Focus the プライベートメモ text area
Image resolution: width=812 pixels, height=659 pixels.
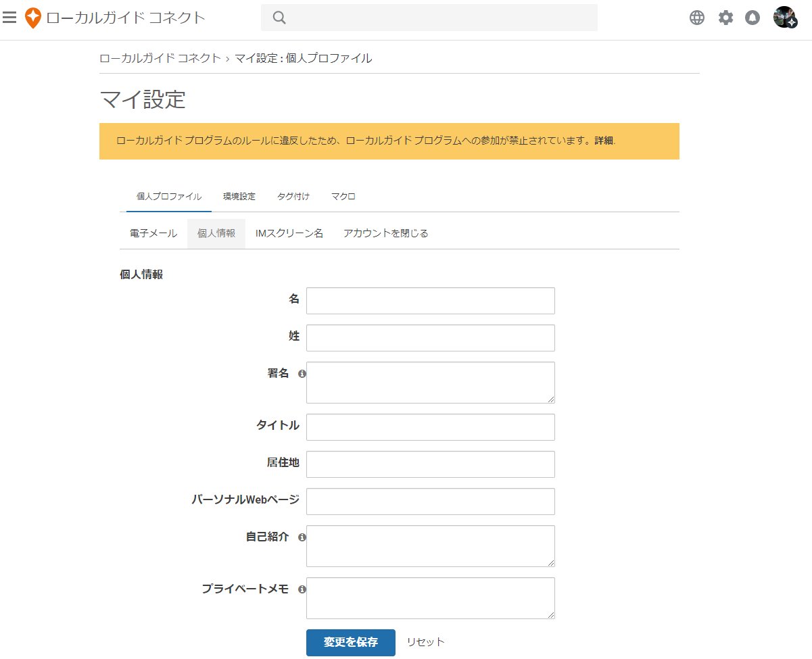coord(431,598)
